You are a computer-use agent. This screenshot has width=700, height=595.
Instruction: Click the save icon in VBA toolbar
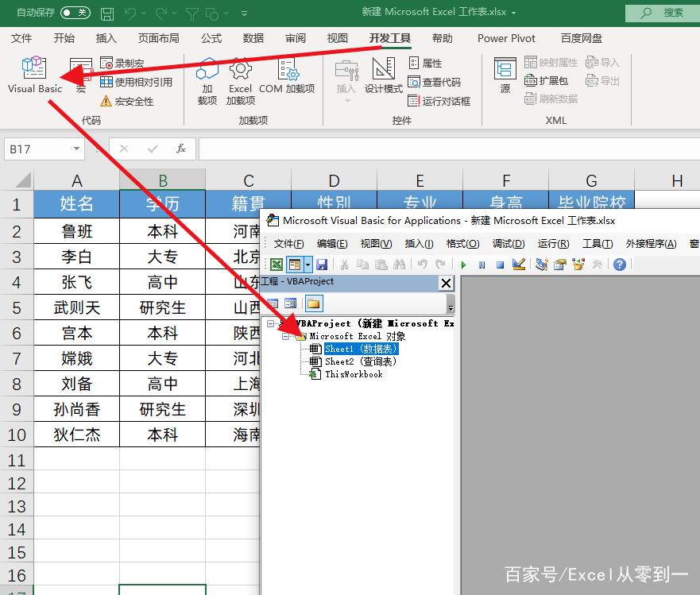pyautogui.click(x=322, y=265)
